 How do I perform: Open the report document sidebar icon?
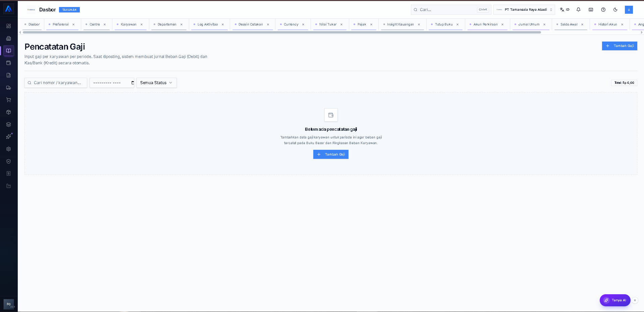pyautogui.click(x=9, y=75)
